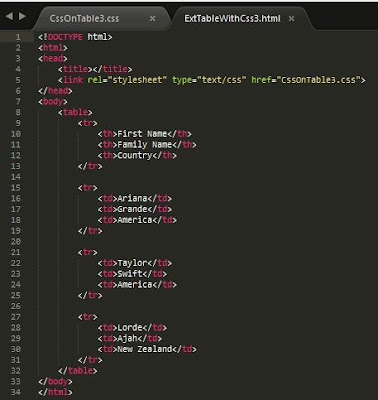Click the Swift table cell text
This screenshot has width=378, height=400.
(130, 274)
